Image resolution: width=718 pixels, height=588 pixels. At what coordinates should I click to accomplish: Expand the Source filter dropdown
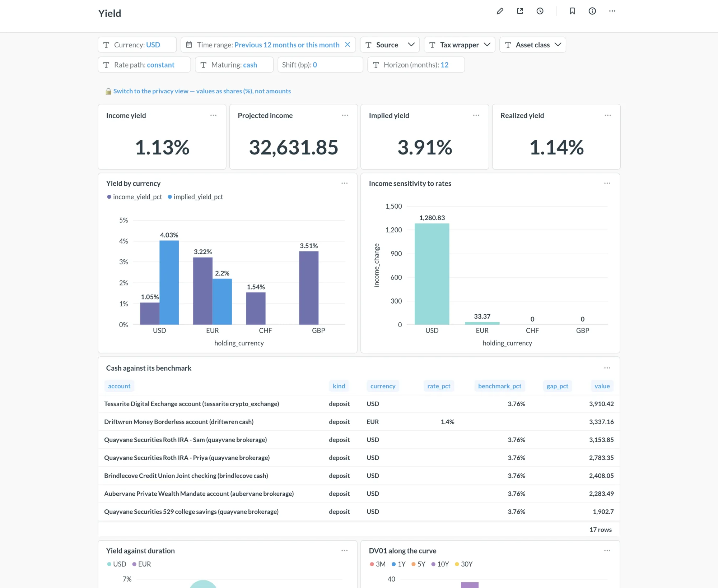pyautogui.click(x=390, y=45)
